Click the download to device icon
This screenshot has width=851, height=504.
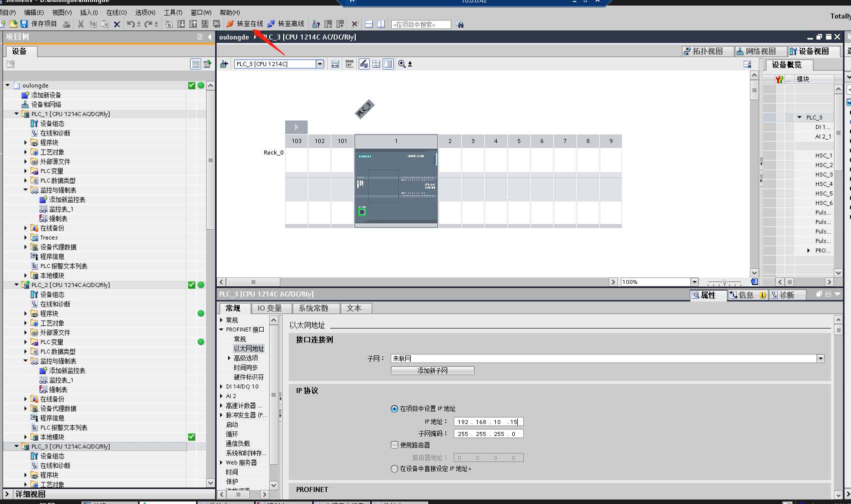coord(181,24)
